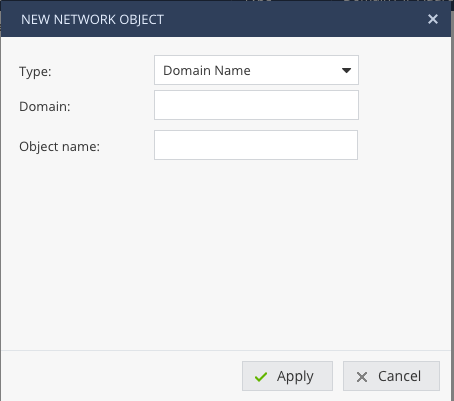The width and height of the screenshot is (454, 401).
Task: Click the Apply button
Action: pos(287,376)
